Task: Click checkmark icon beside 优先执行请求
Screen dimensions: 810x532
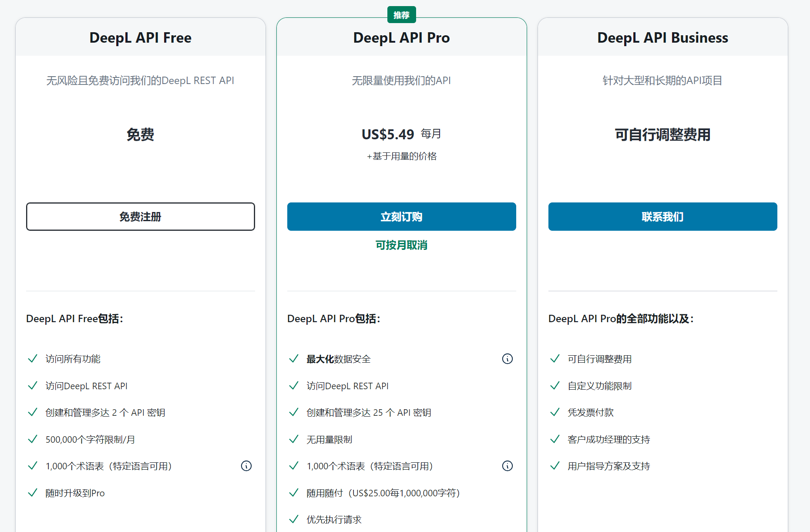Action: (x=294, y=519)
